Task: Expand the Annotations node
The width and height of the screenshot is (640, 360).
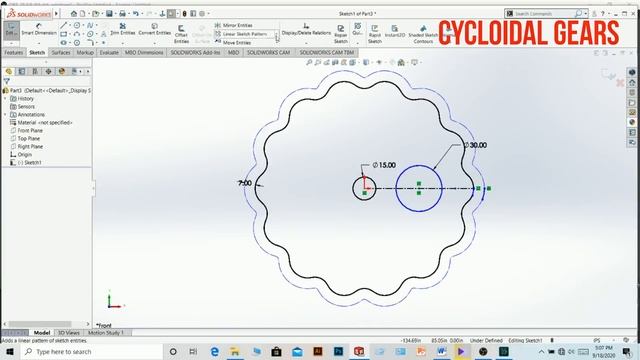Action: click(x=5, y=115)
